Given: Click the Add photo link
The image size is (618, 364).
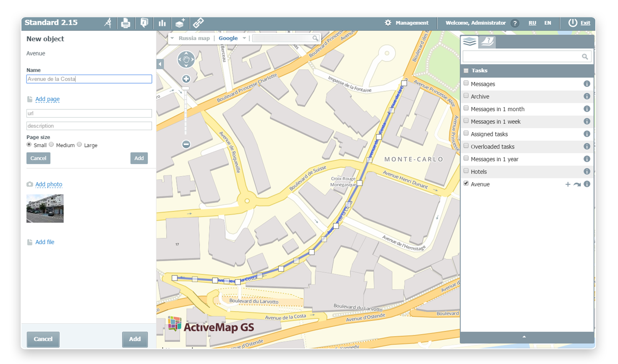Looking at the screenshot, I should point(48,184).
